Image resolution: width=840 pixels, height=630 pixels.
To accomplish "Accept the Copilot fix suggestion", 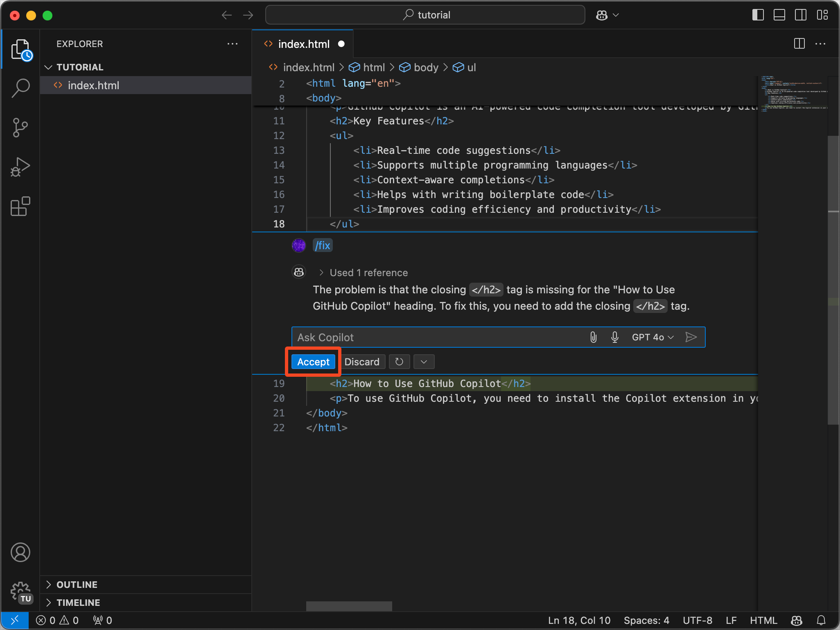I will point(313,362).
